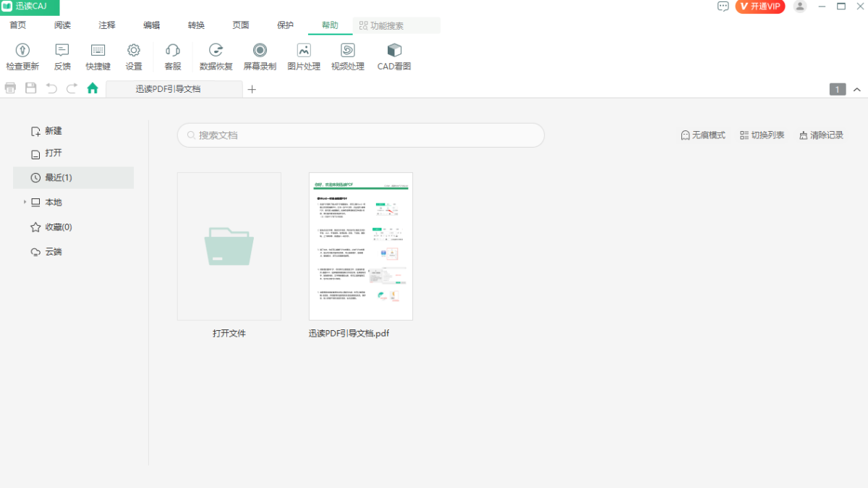Image resolution: width=868 pixels, height=488 pixels.
Task: Click the Activate VIP (开通VIP) button
Action: point(760,7)
